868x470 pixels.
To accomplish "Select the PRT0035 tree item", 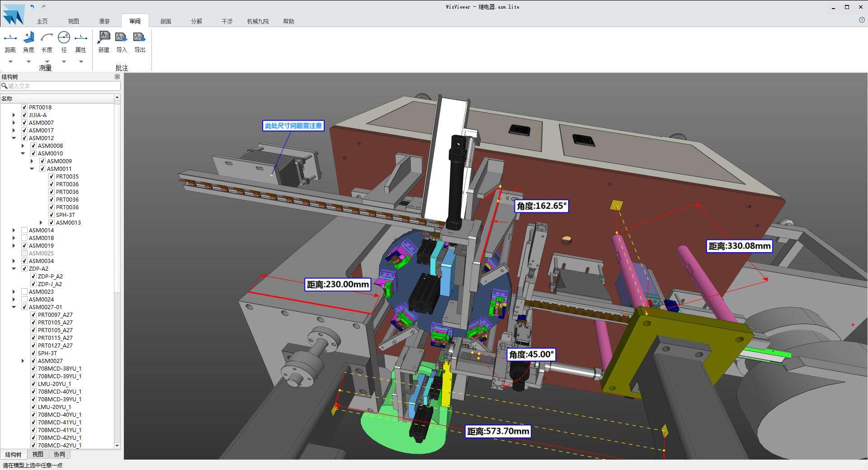I will click(x=67, y=177).
